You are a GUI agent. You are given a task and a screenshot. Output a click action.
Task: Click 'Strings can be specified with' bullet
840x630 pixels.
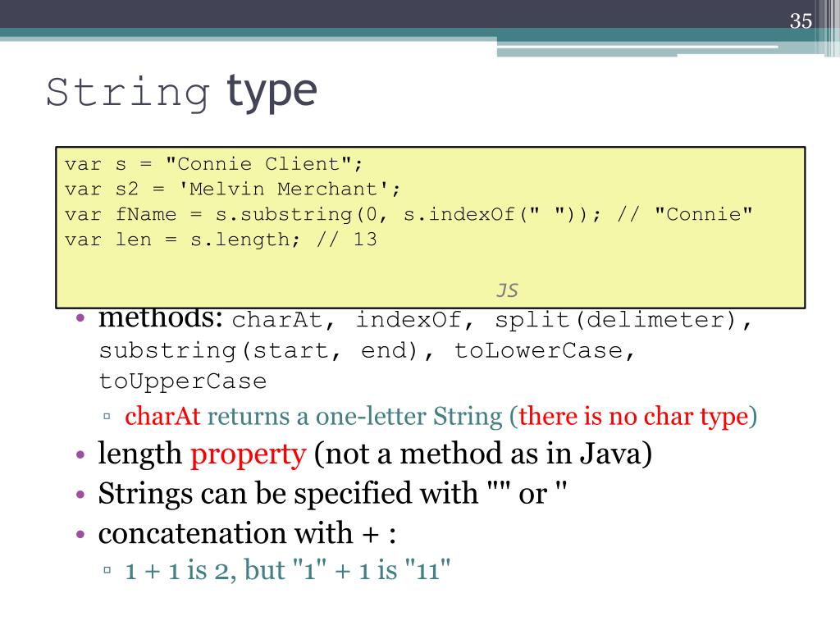(333, 493)
